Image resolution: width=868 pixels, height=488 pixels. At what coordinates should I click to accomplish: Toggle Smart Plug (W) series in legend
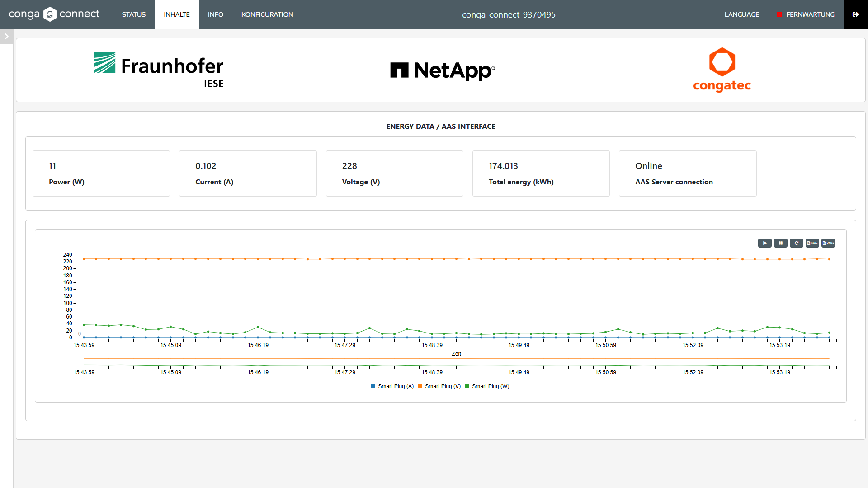(487, 386)
